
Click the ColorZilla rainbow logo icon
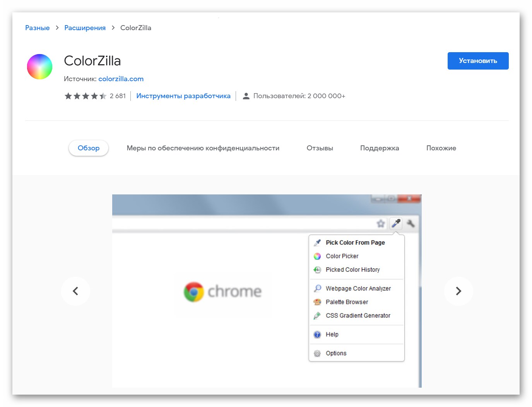(x=39, y=67)
